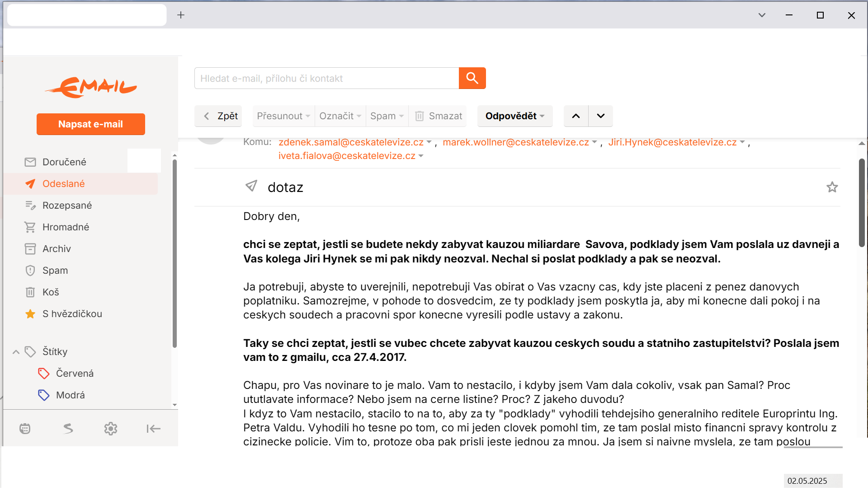Click the envelope icon beside Doručené
The image size is (868, 491).
click(x=30, y=162)
